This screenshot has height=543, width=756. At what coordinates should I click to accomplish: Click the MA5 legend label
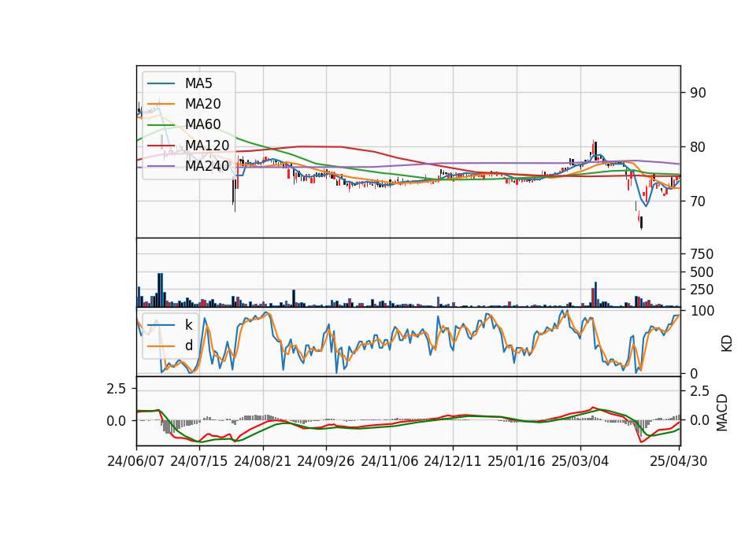click(x=198, y=83)
